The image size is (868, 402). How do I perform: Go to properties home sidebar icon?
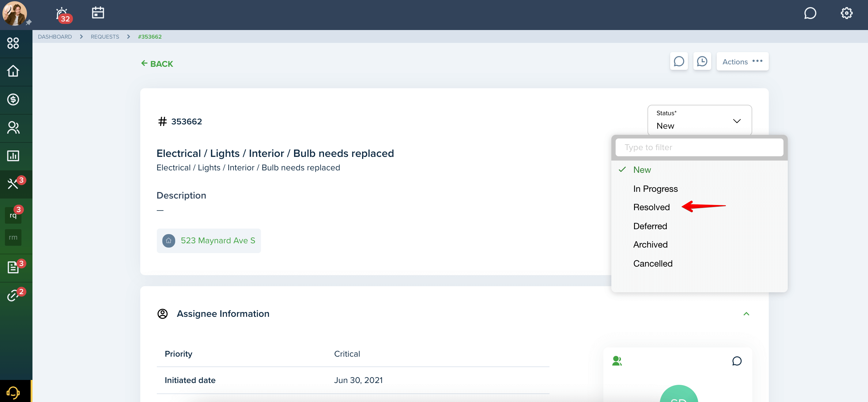tap(13, 71)
